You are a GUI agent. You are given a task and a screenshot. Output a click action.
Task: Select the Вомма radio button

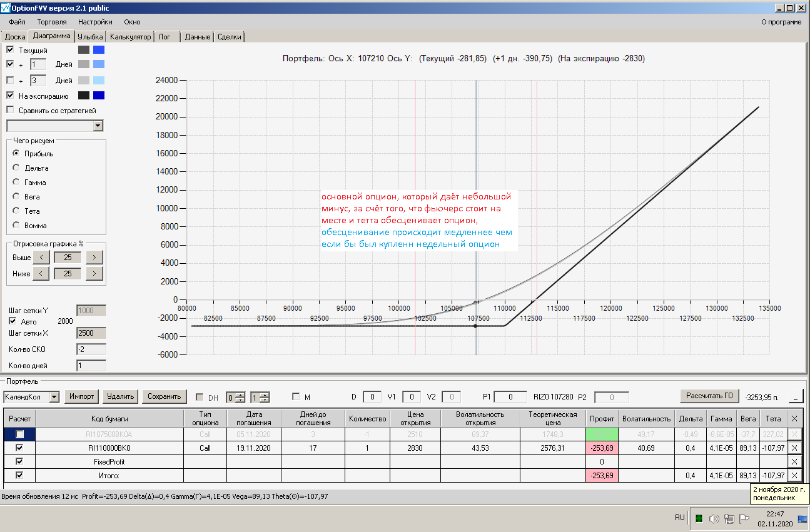(x=16, y=225)
